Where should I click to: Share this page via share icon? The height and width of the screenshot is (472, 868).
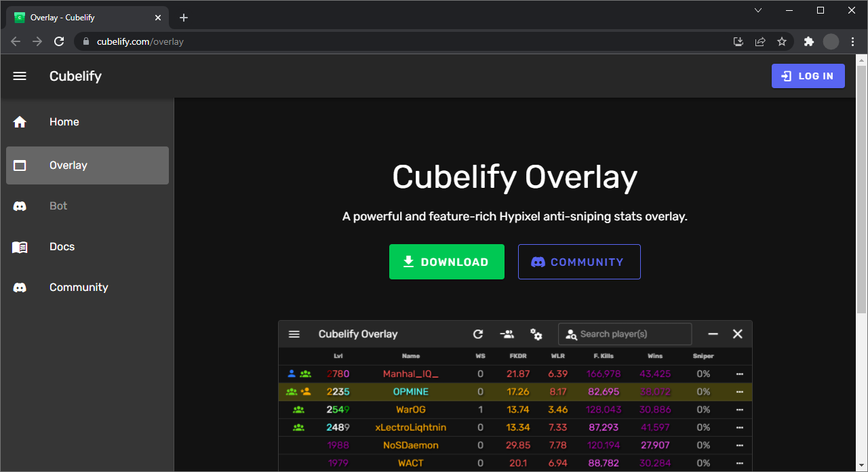[x=760, y=41]
